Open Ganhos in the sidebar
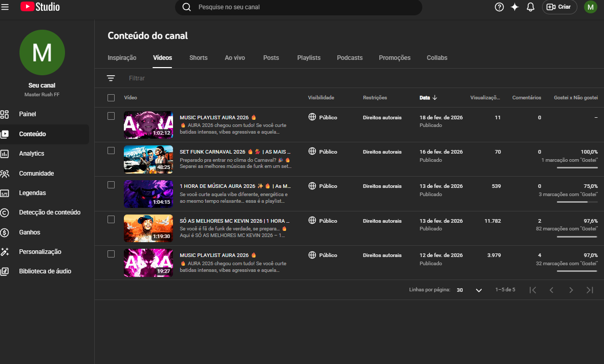The width and height of the screenshot is (604, 364). click(29, 232)
